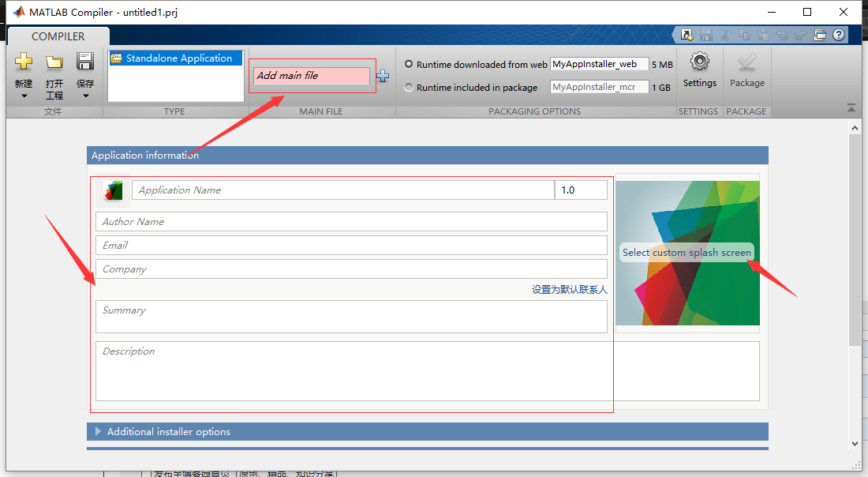868x477 pixels.
Task: Click the MATLAB logo in title bar
Action: tap(19, 12)
